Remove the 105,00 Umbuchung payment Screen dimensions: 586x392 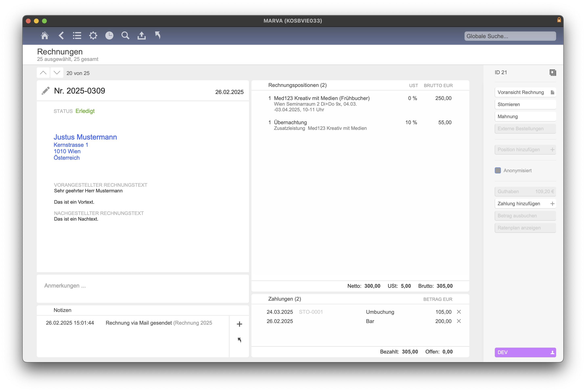pos(459,312)
